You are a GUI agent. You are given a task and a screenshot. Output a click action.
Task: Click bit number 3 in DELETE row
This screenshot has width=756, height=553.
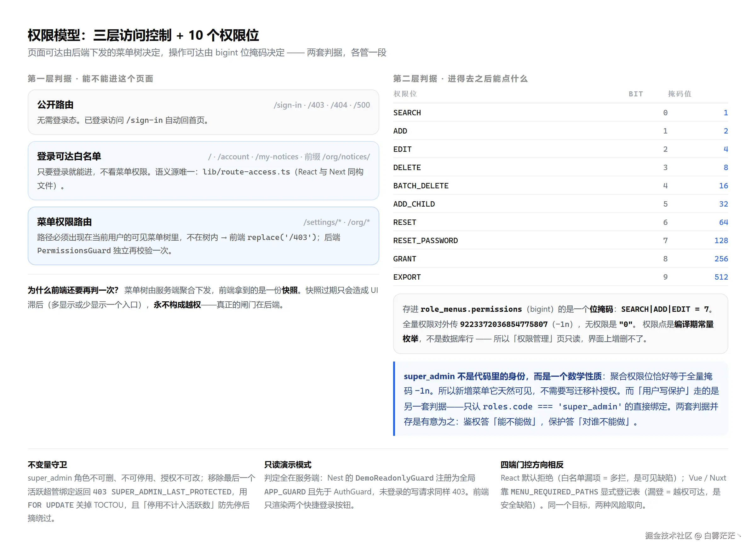[665, 167]
